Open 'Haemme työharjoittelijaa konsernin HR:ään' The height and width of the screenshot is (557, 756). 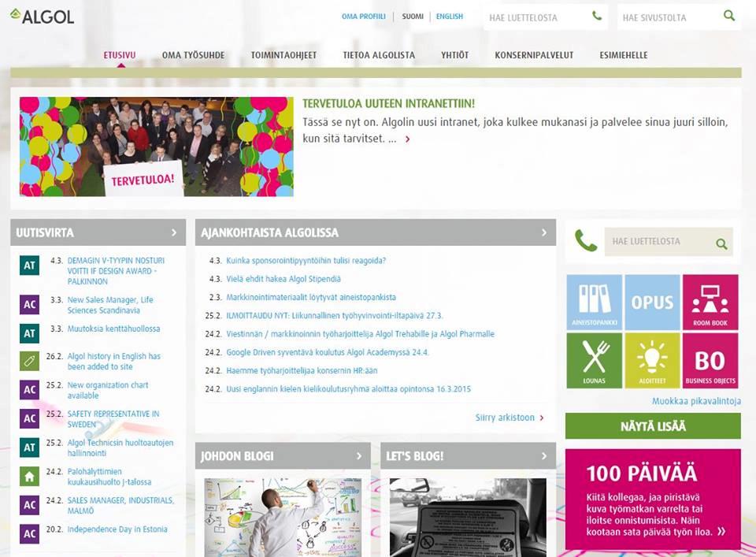point(302,370)
